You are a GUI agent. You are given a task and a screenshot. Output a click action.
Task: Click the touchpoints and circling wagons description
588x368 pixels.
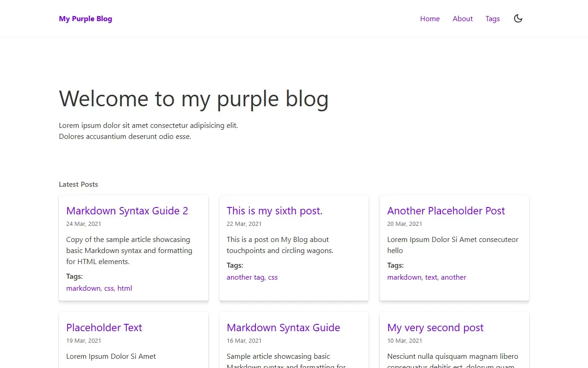(x=280, y=245)
